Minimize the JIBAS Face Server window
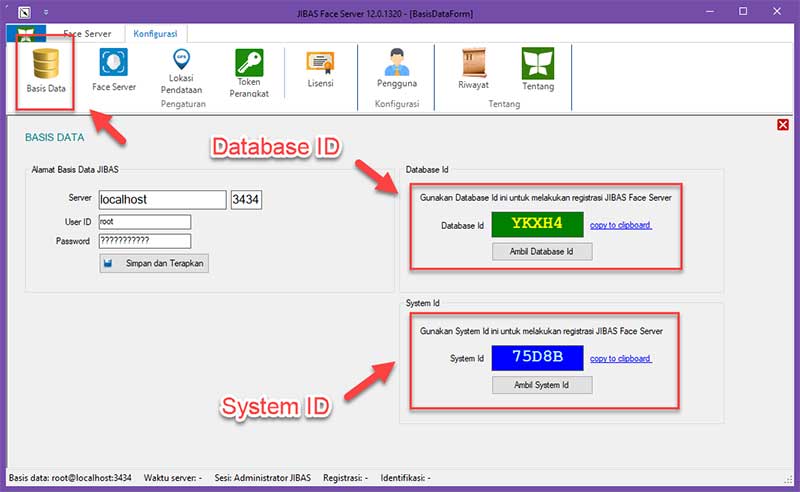800x492 pixels. (x=710, y=12)
